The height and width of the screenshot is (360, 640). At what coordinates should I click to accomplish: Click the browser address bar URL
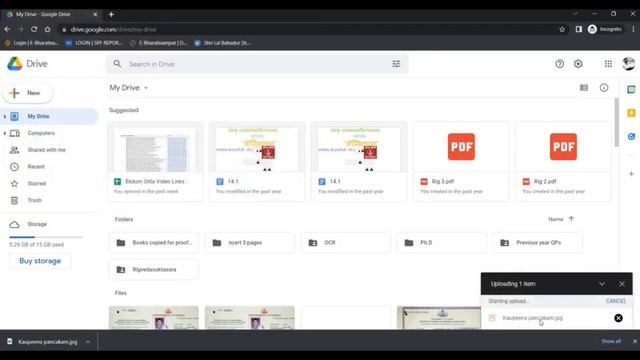[113, 29]
